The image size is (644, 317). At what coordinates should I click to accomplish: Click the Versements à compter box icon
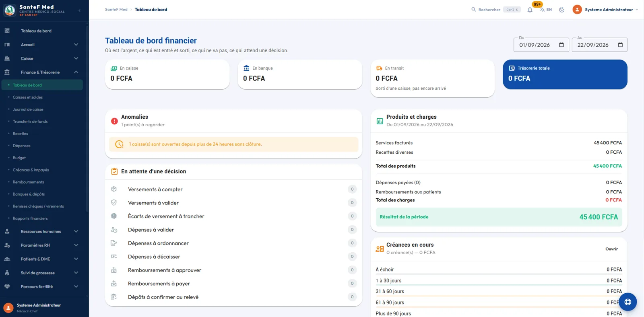[x=114, y=189]
